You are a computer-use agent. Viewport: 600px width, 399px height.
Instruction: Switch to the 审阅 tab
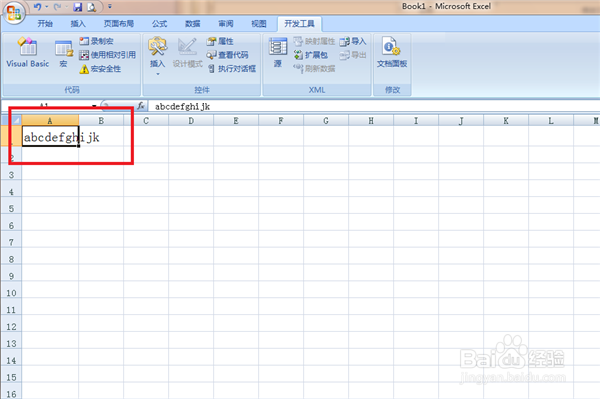pyautogui.click(x=226, y=24)
